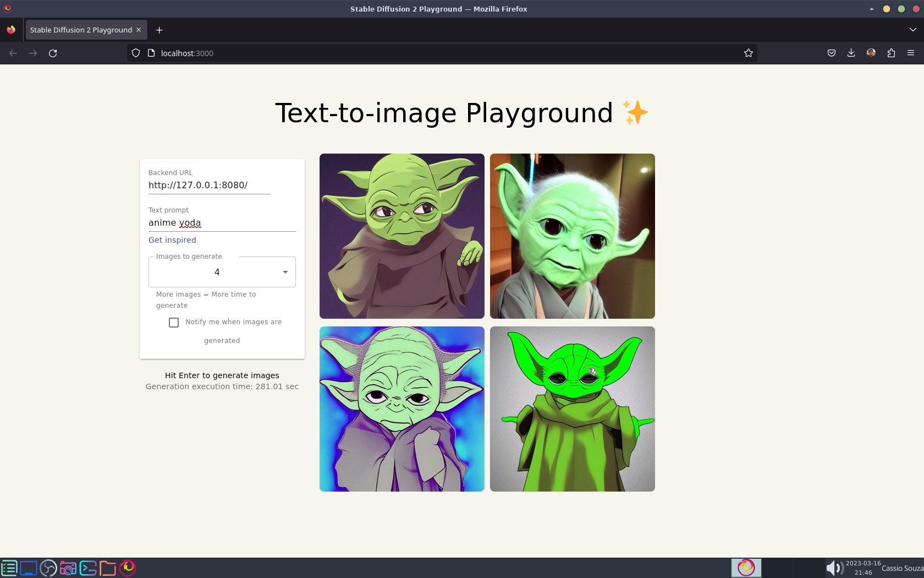Click the 'Generation execution time: 281.01 sec' text
Viewport: 924px width, 578px height.
pos(222,386)
